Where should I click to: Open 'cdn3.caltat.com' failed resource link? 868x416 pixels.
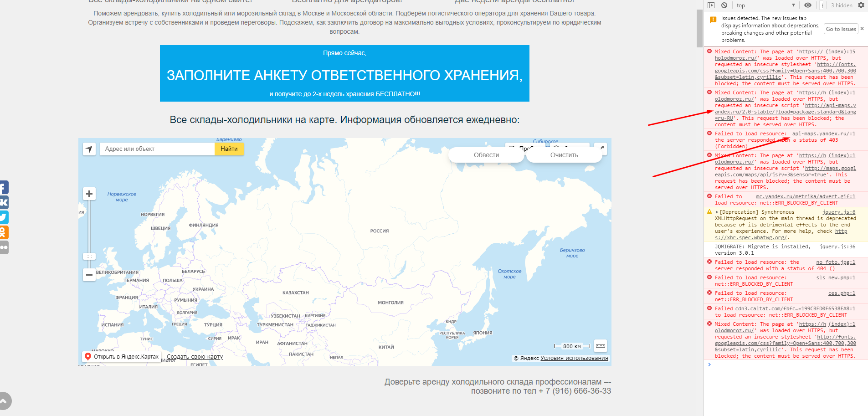[795, 308]
